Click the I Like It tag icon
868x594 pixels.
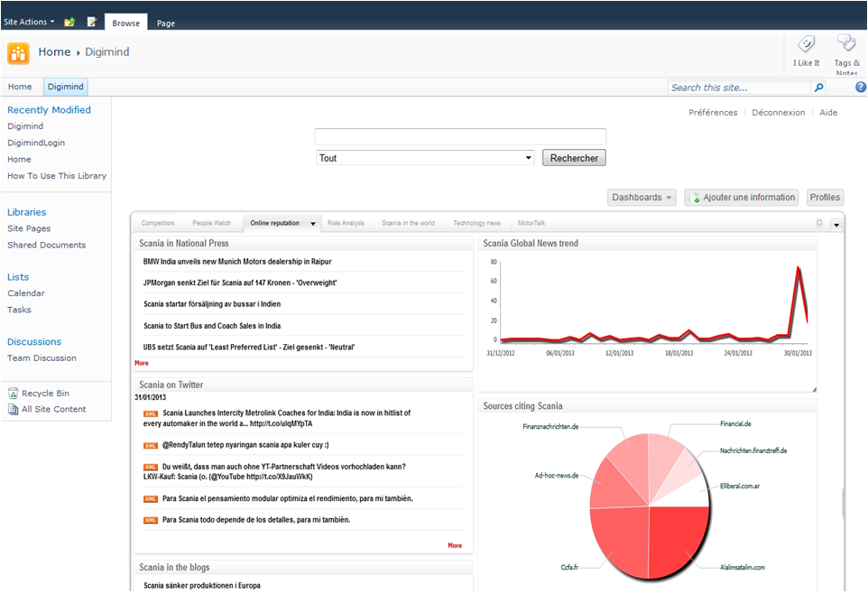point(806,44)
